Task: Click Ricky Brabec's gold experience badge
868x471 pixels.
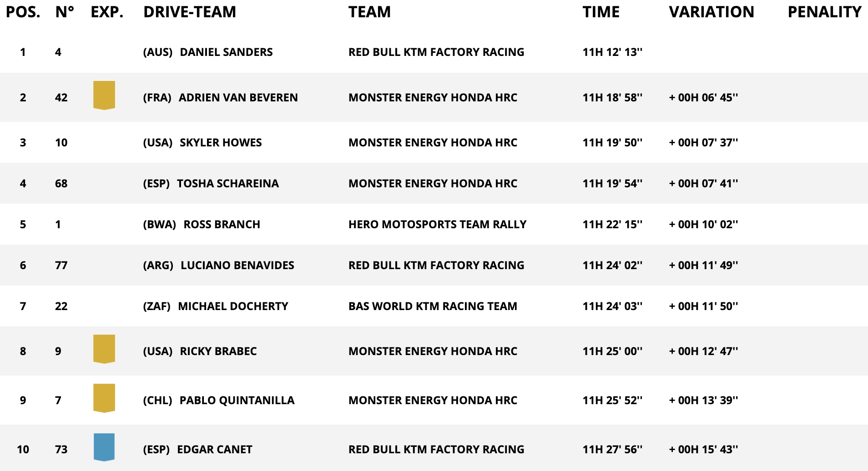Action: (x=104, y=349)
